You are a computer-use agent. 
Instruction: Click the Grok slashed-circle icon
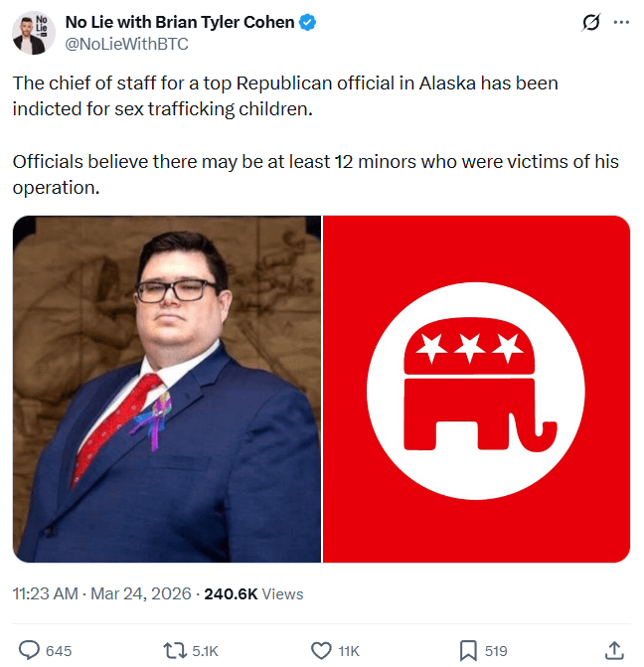[591, 23]
